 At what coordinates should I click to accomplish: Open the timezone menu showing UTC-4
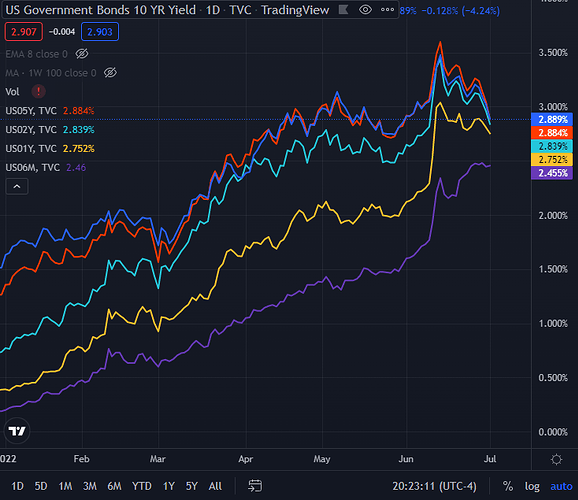[x=434, y=486]
